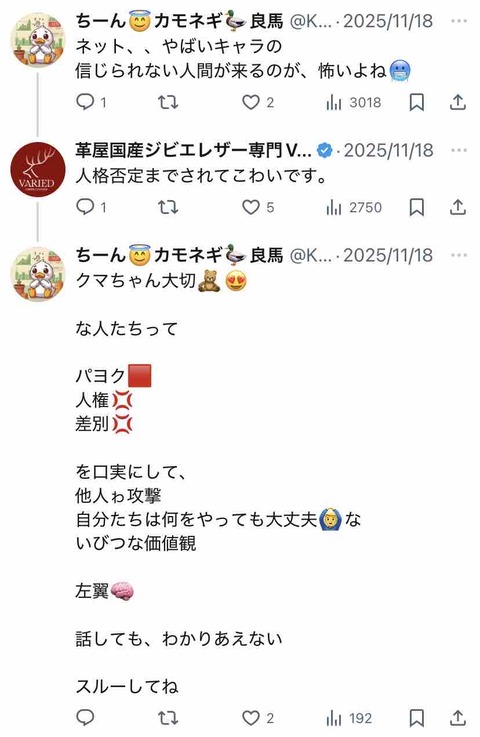Bookmark the first tweet
The height and width of the screenshot is (737, 480).
pyautogui.click(x=417, y=102)
